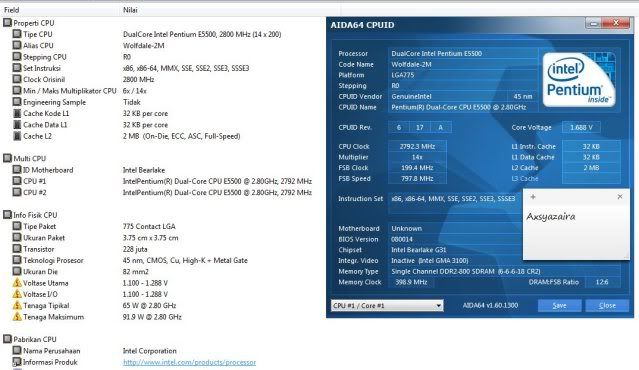This screenshot has width=639, height=370.
Task: Click the Engineering Sample row icon
Action: (x=17, y=102)
